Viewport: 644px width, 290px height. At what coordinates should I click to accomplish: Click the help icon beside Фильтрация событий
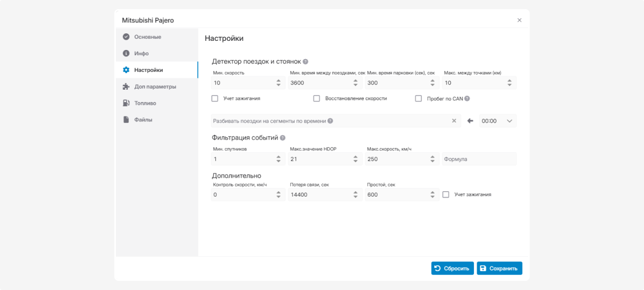(282, 138)
